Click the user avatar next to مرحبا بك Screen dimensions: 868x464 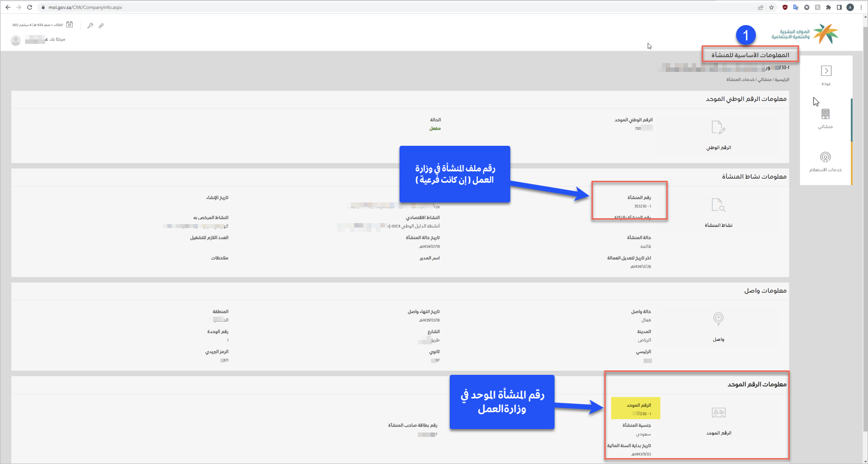[16, 40]
